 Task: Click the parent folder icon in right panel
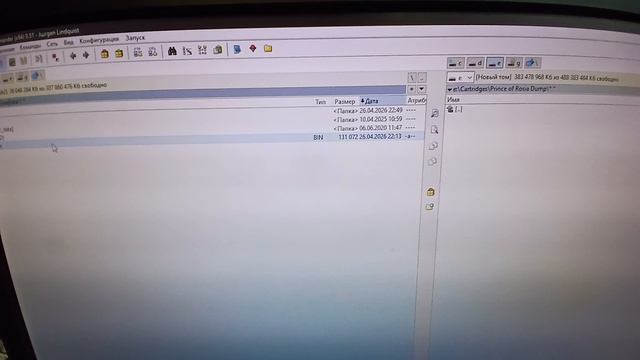click(450, 109)
